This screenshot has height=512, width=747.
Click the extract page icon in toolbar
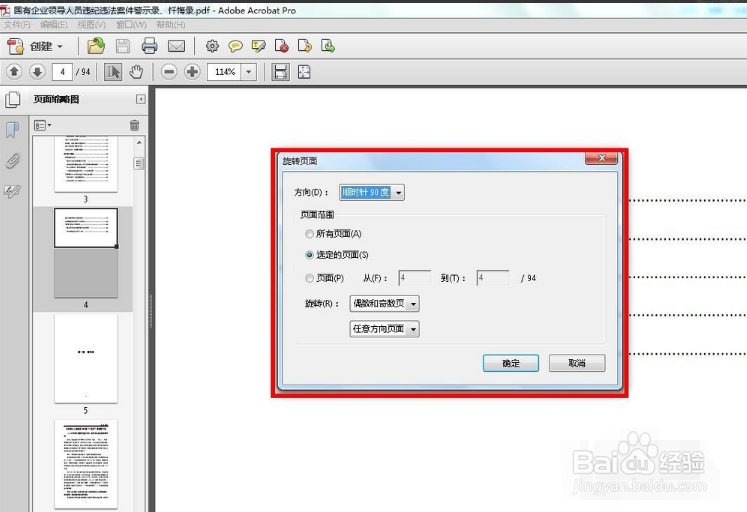(x=304, y=46)
